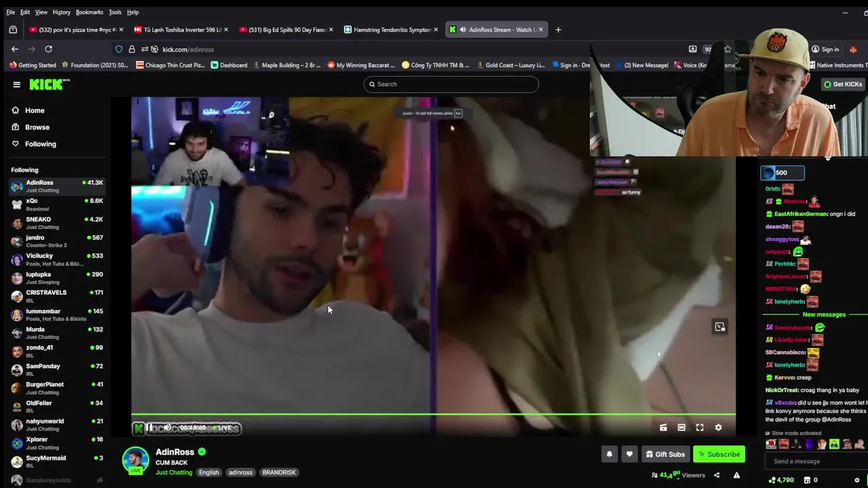Open chat settings gear icon
The image size is (868, 488).
(857, 480)
